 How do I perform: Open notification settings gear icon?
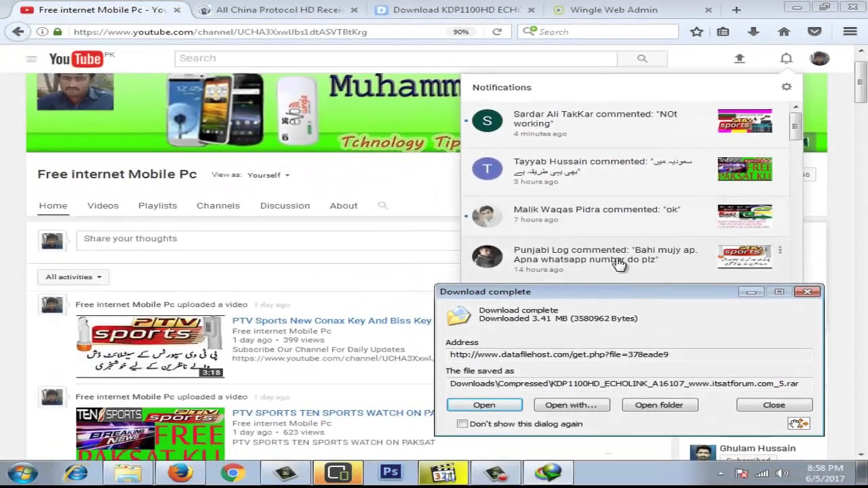[x=787, y=87]
